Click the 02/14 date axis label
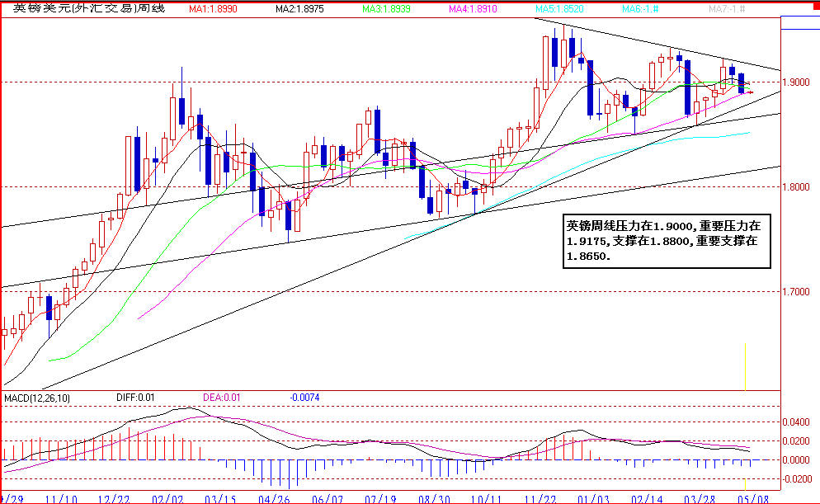Viewport: 820px width, 504px height. click(x=647, y=499)
